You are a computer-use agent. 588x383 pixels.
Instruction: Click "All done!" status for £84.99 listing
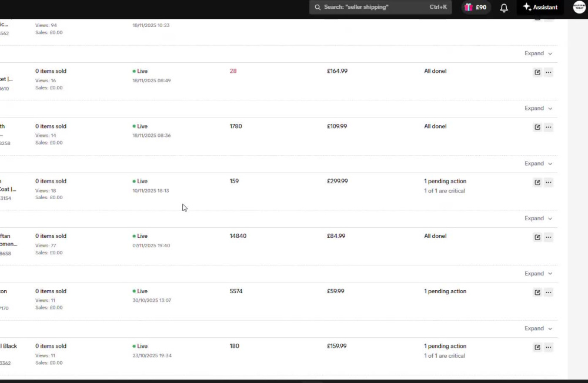click(435, 236)
